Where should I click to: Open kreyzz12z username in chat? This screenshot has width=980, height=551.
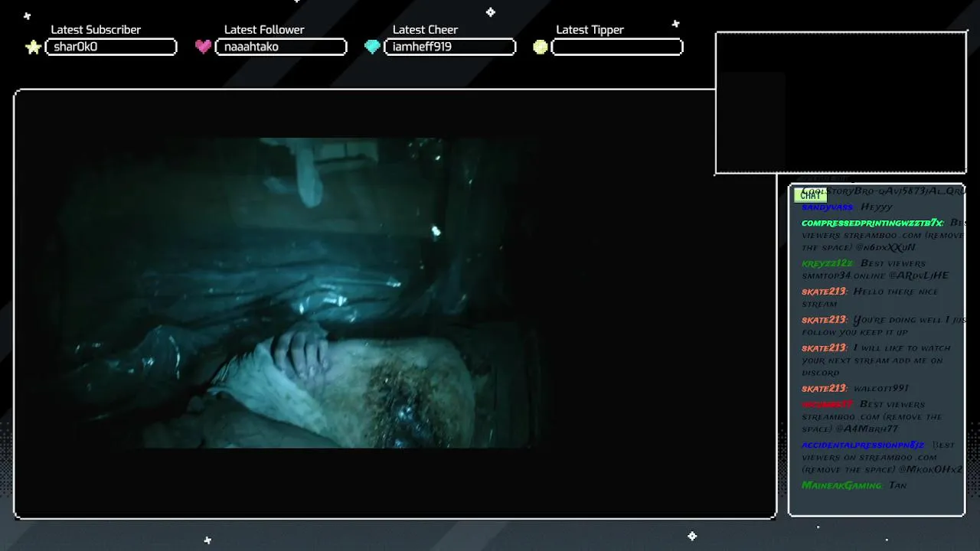pyautogui.click(x=827, y=263)
